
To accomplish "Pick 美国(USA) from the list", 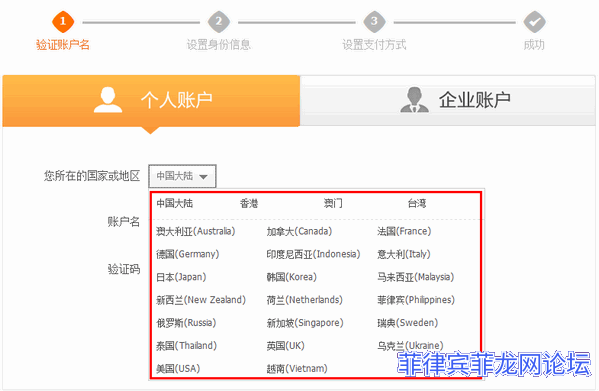I will point(178,369).
